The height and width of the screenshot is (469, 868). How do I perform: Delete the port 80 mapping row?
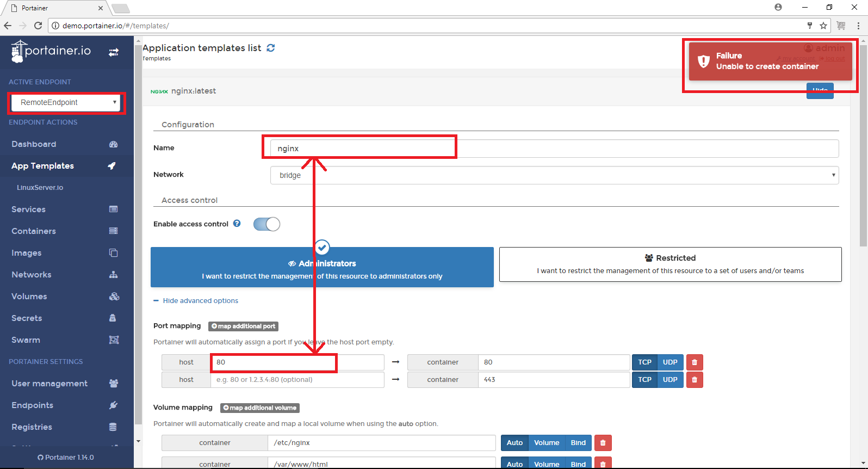[695, 362]
